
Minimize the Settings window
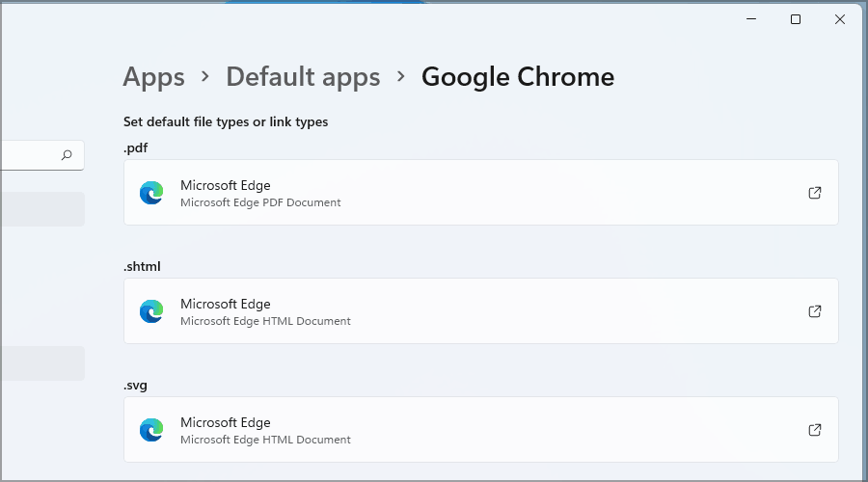[751, 19]
